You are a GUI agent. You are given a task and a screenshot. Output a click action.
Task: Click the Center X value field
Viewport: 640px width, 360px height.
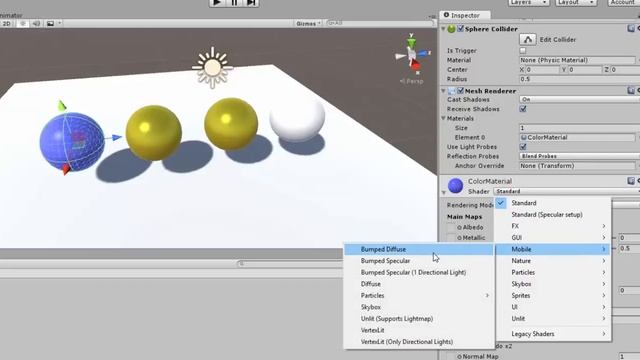(x=542, y=70)
